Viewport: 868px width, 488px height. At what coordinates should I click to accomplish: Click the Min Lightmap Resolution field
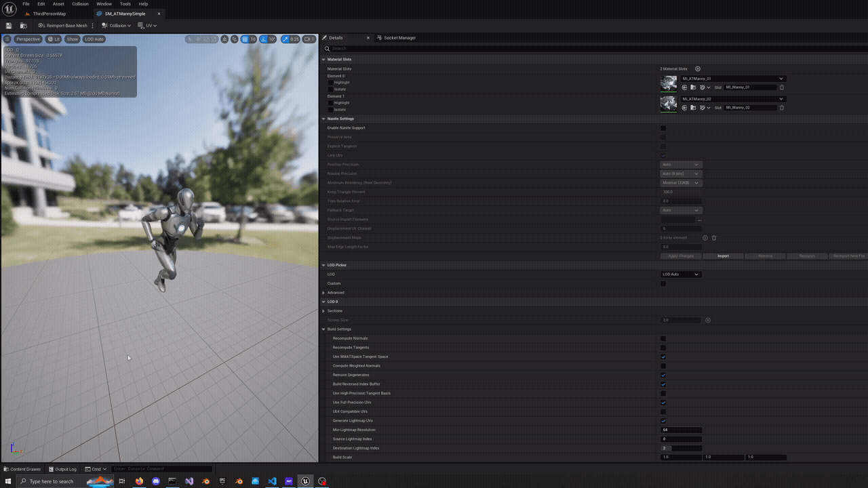681,430
